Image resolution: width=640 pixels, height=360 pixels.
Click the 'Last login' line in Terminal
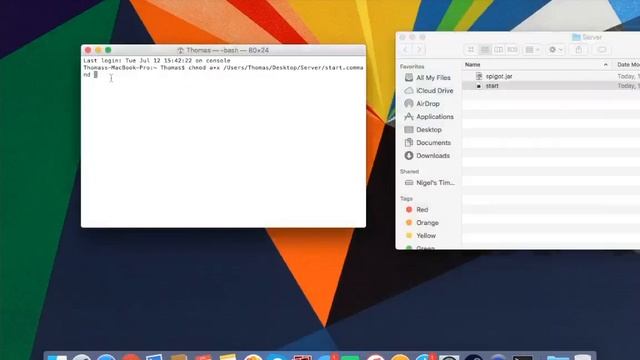point(157,60)
